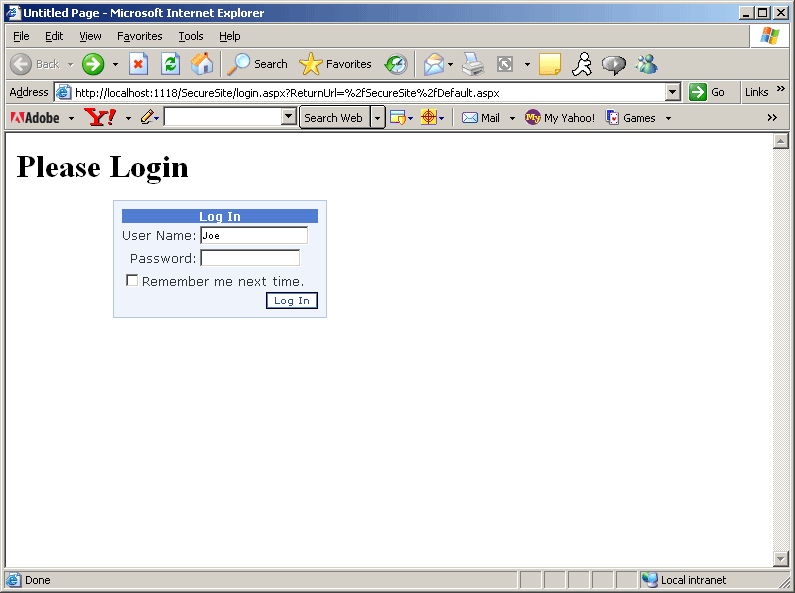Open the Mail icon dropdown arrow

pos(450,65)
